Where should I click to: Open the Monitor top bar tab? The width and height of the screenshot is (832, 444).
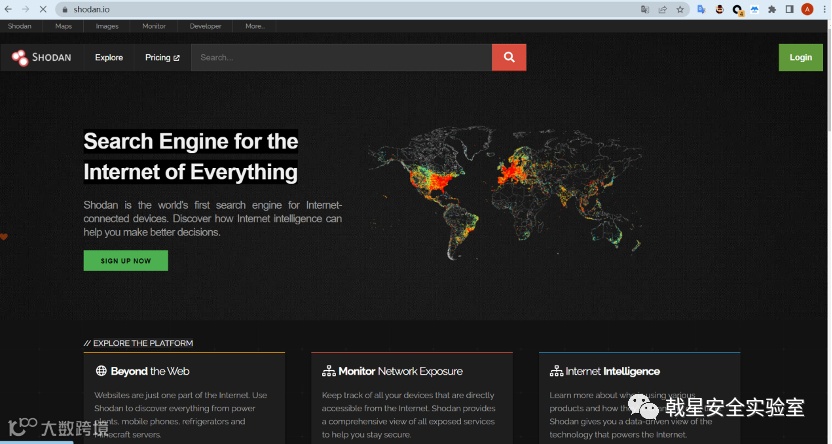[154, 26]
